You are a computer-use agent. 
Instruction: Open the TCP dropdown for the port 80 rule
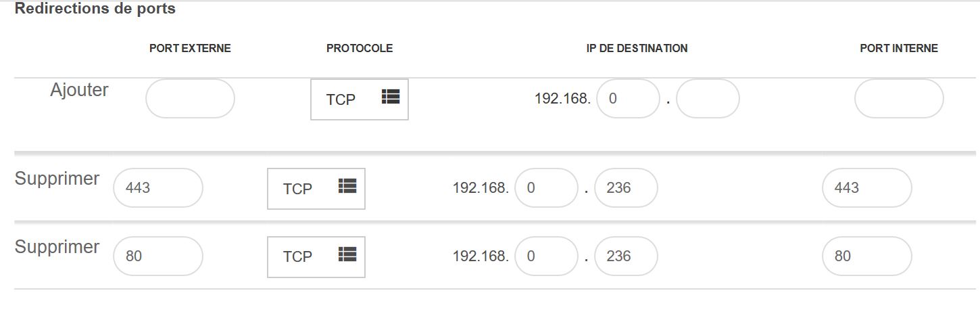(x=316, y=256)
